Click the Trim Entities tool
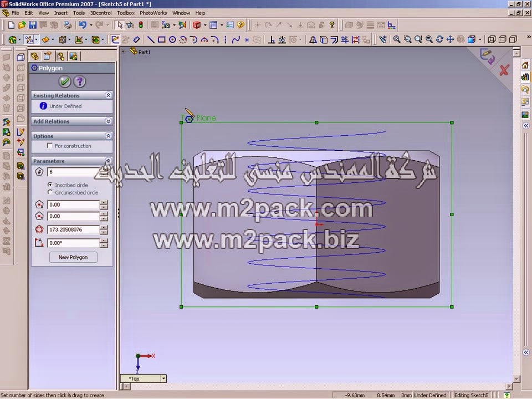 [x=345, y=40]
